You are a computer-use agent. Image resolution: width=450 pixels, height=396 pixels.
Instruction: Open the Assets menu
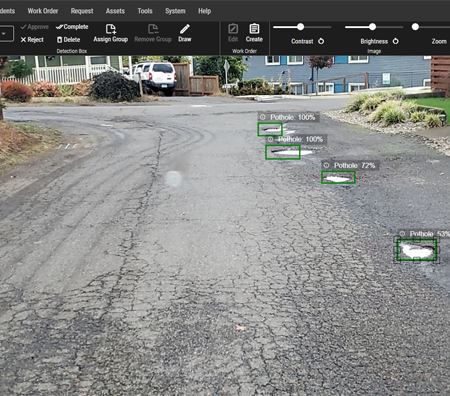115,11
